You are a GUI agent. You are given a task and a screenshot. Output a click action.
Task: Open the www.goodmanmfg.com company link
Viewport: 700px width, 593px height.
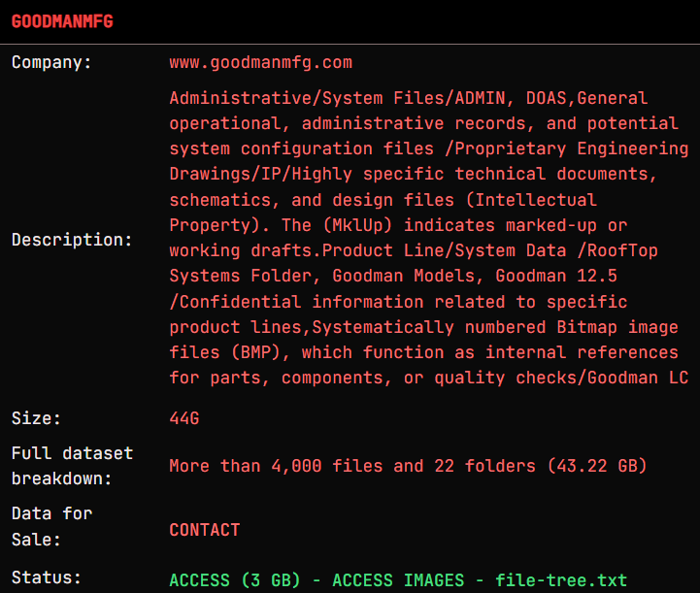click(261, 62)
